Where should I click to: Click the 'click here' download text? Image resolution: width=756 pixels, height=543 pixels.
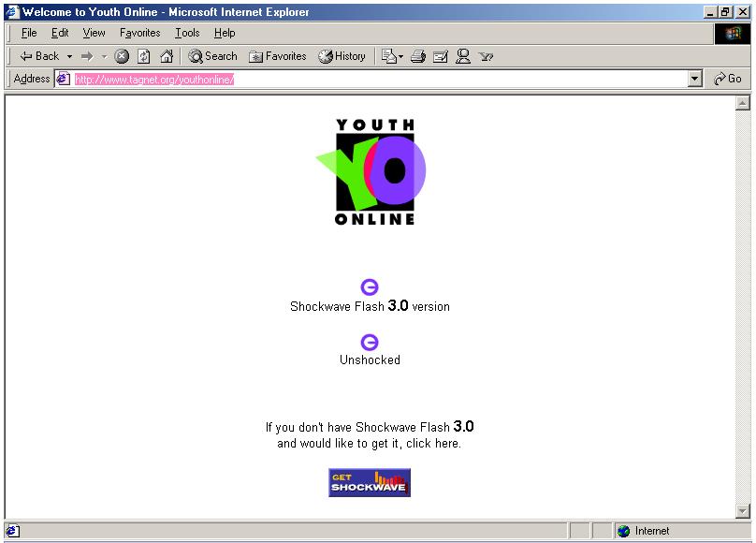(x=433, y=443)
